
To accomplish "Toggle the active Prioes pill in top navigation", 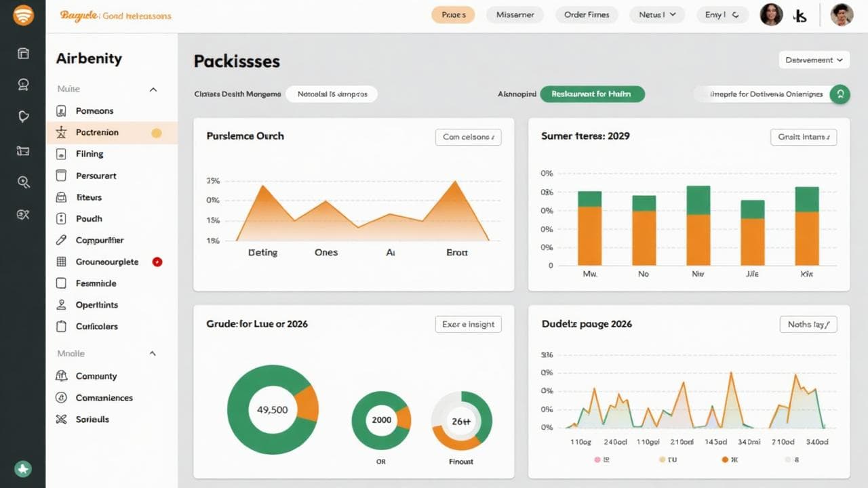I will 452,14.
